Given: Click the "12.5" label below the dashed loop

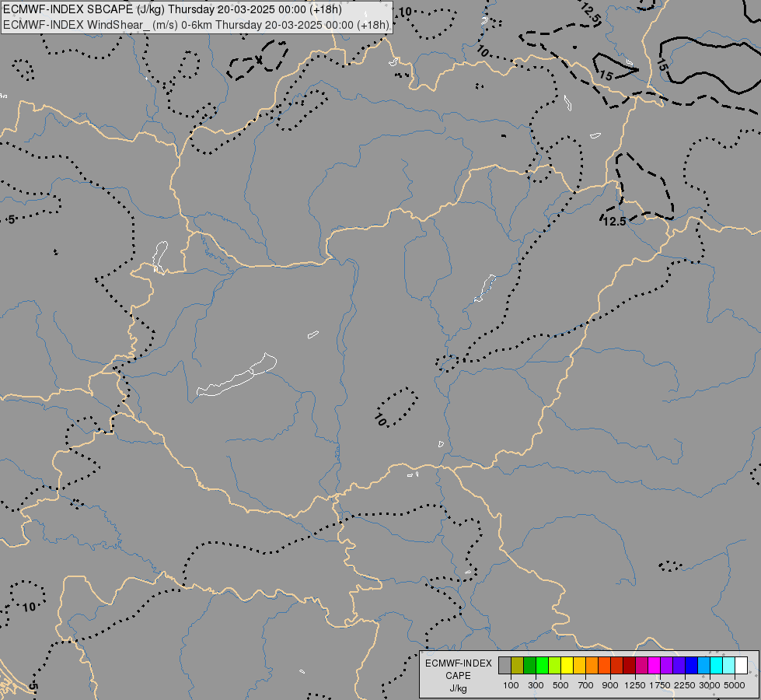Looking at the screenshot, I should coord(614,221).
